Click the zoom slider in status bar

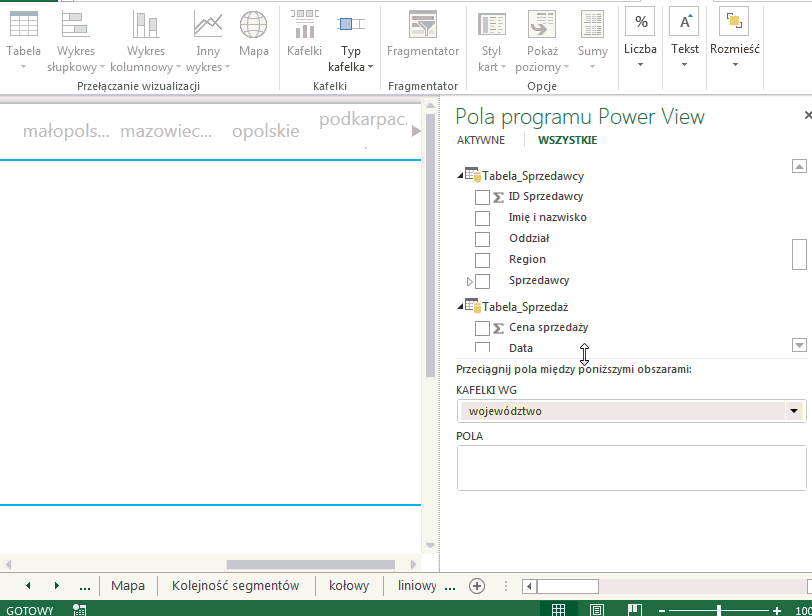[x=720, y=609]
